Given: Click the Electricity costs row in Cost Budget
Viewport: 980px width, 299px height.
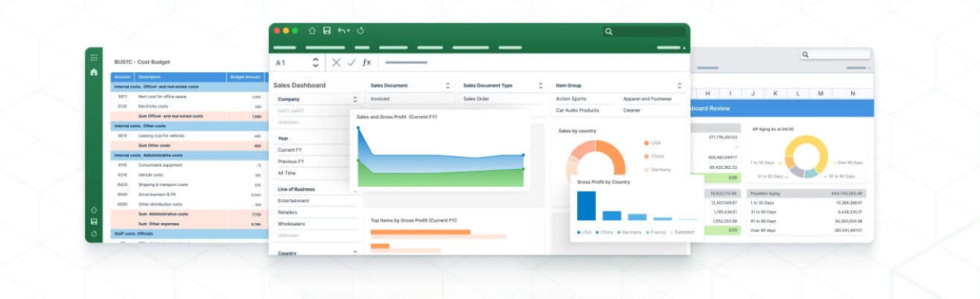Looking at the screenshot, I should (188, 106).
